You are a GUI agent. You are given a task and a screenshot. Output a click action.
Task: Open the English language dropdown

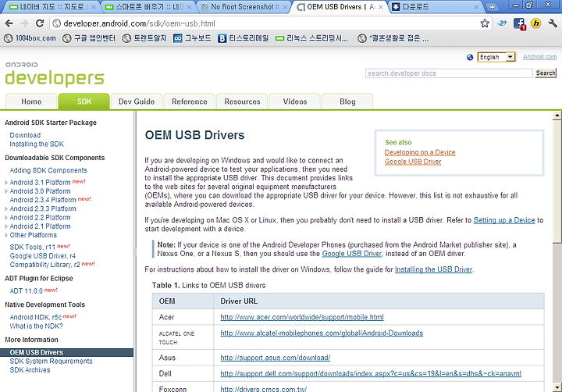[x=496, y=57]
